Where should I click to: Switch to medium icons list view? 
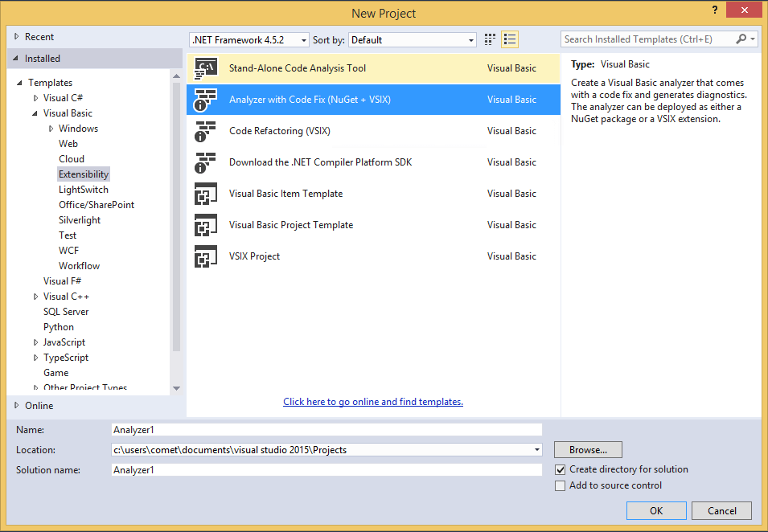pos(510,39)
